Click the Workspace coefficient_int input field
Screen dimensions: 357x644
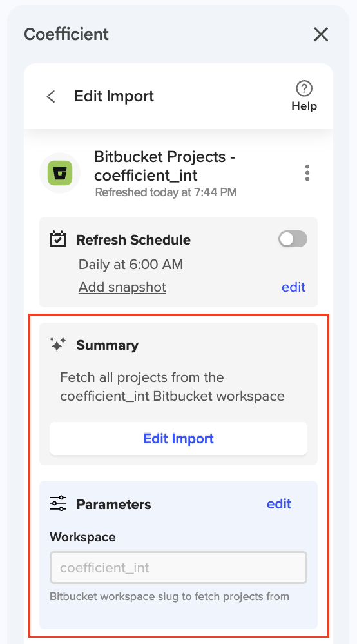point(179,568)
